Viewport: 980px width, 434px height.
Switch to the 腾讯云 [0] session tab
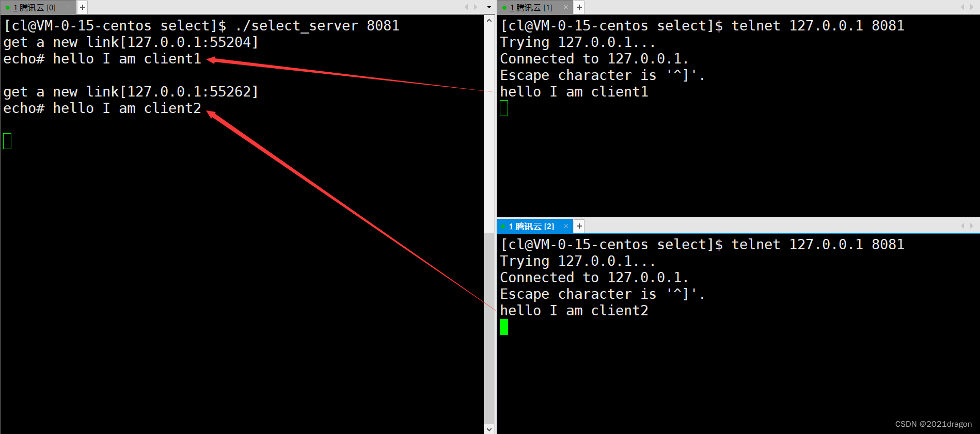(34, 7)
